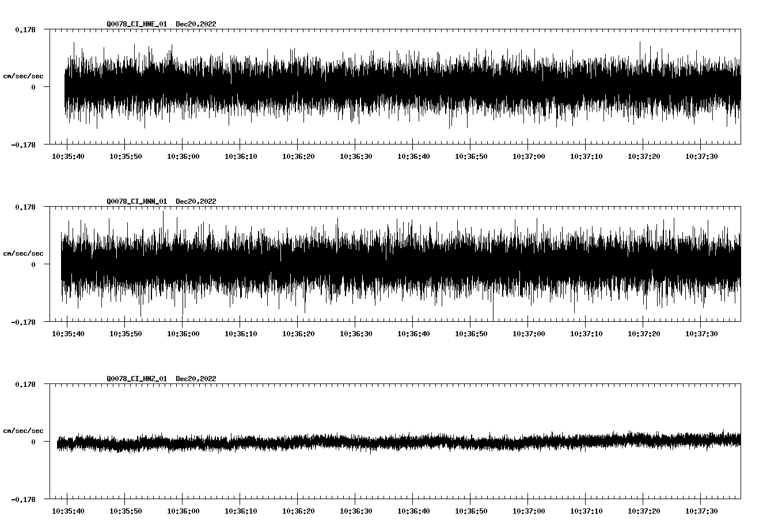Click 10:35:40 time label under HNN plot
Viewport: 782px width, 532px height.
(x=68, y=334)
